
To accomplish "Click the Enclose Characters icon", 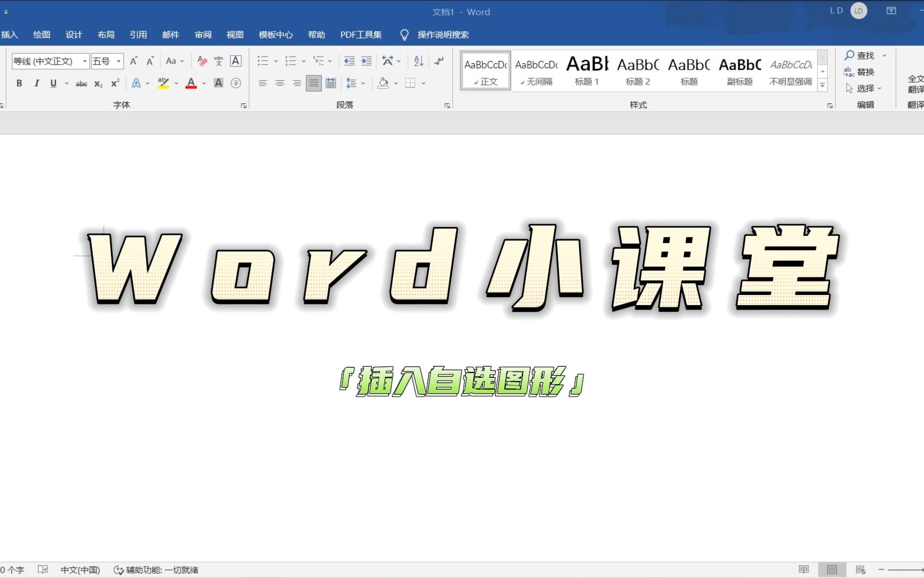I will coord(236,83).
